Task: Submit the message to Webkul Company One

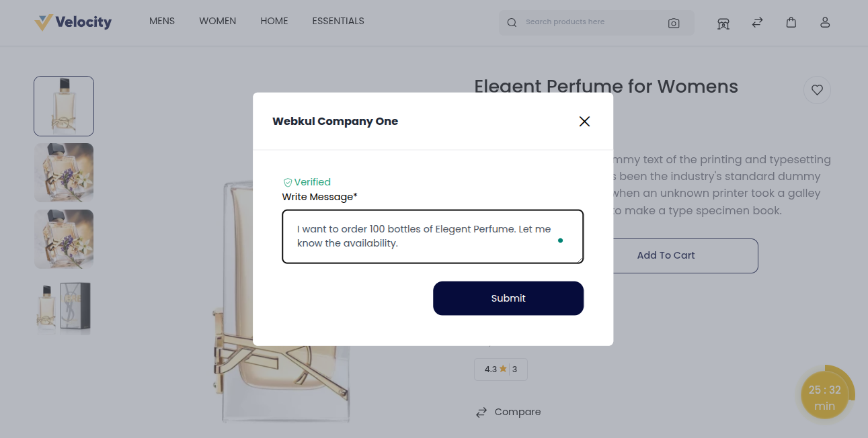Action: 508,298
